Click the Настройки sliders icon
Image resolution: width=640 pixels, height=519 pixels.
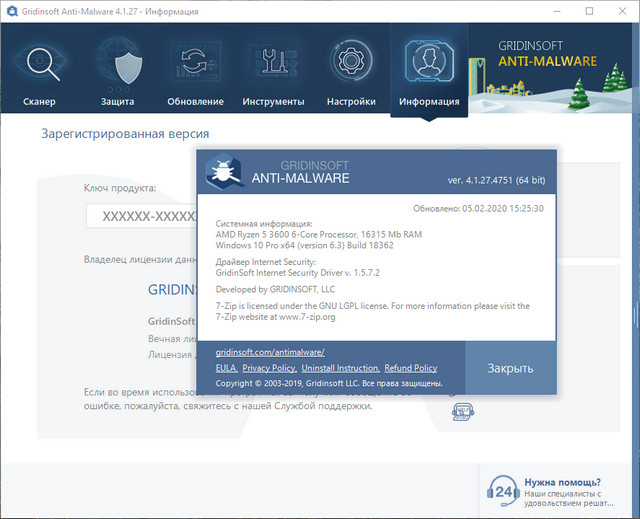pyautogui.click(x=350, y=65)
